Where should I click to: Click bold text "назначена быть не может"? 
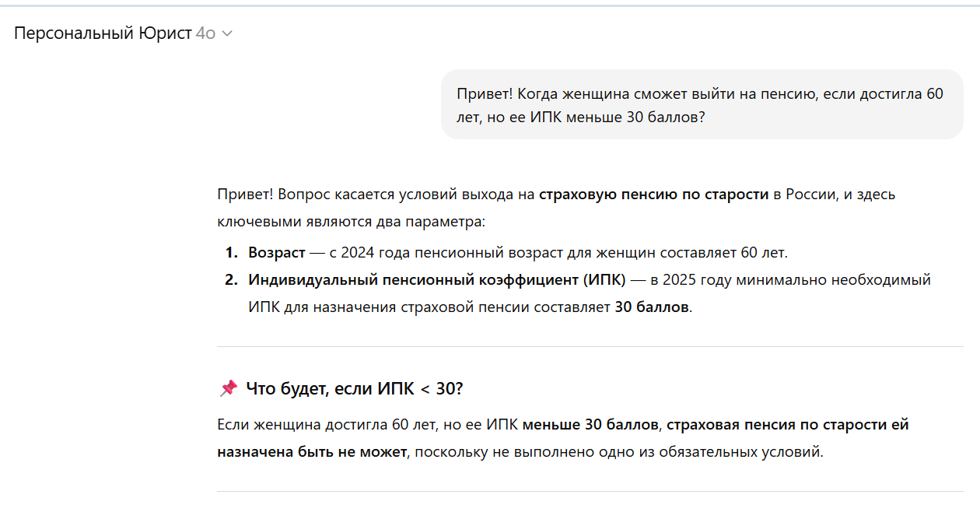pos(311,451)
